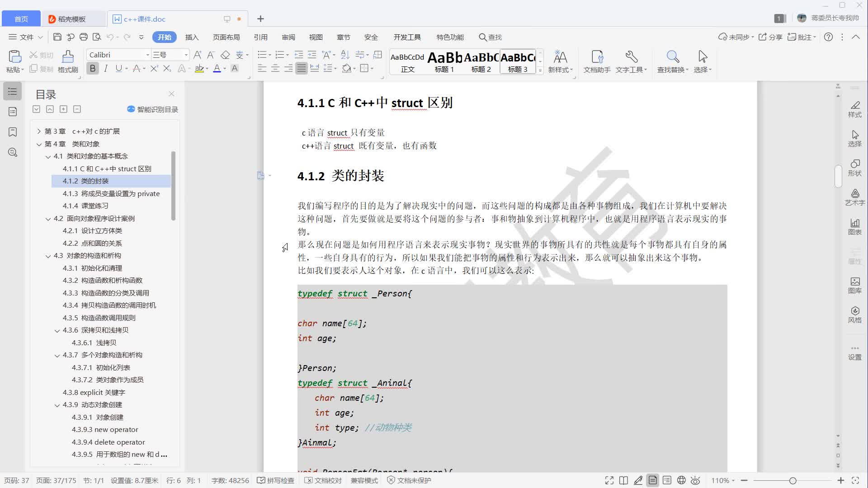Add a new document tab with plus
Screen dimensions: 868x488
[260, 19]
